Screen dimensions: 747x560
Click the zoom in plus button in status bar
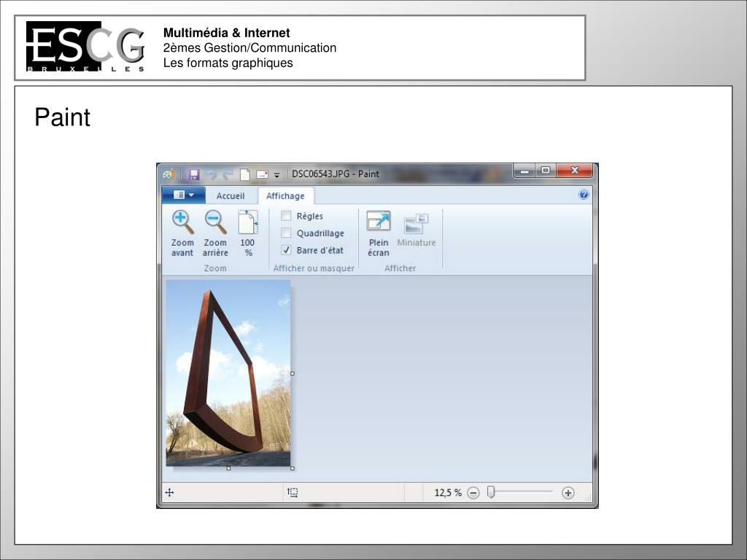pos(568,493)
